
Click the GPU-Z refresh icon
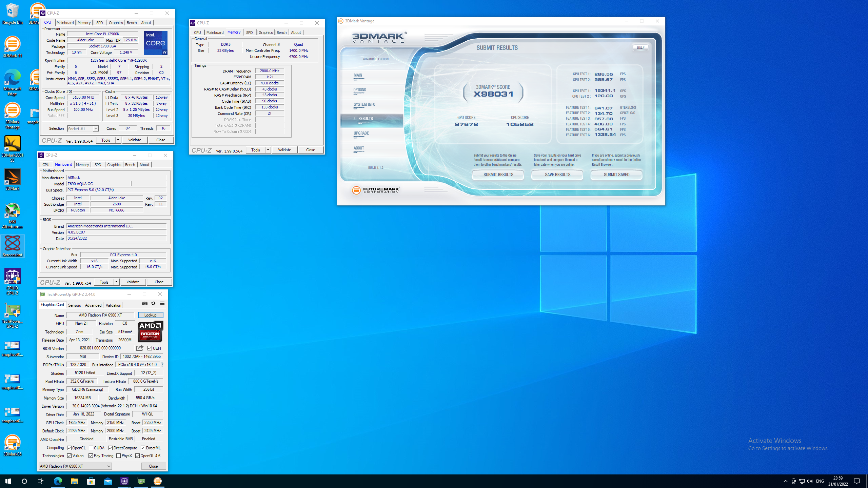[x=153, y=303]
